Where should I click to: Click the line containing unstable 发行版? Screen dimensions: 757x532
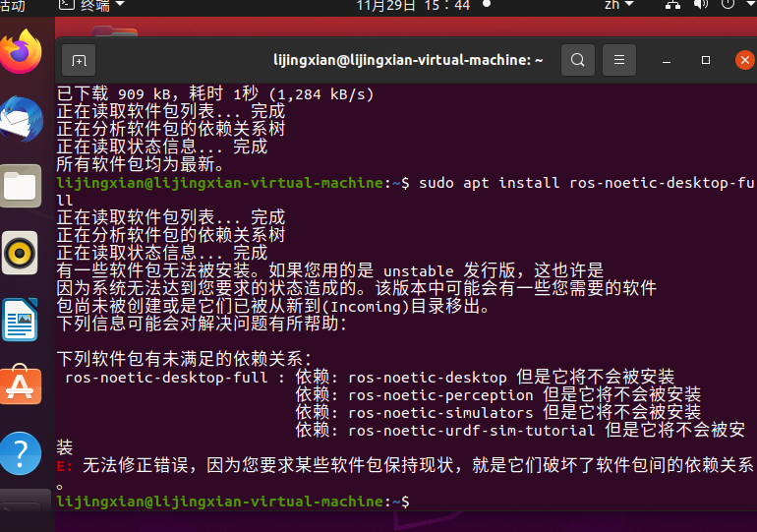[330, 270]
